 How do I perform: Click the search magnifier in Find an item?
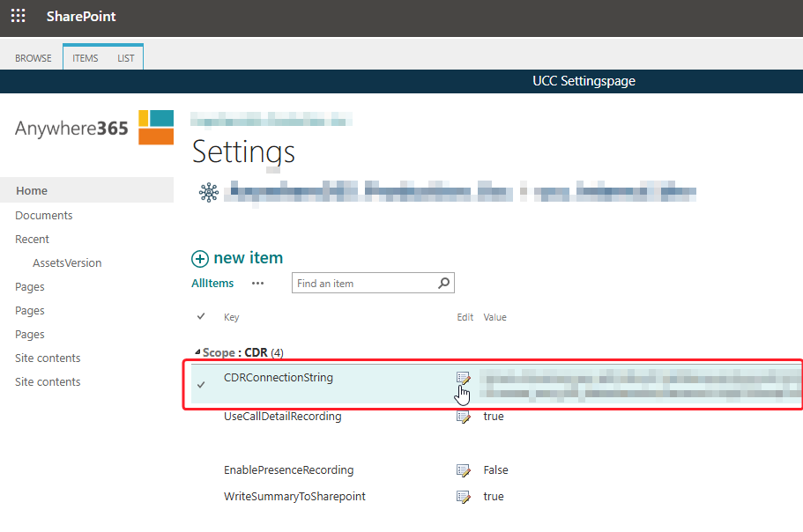coord(444,284)
